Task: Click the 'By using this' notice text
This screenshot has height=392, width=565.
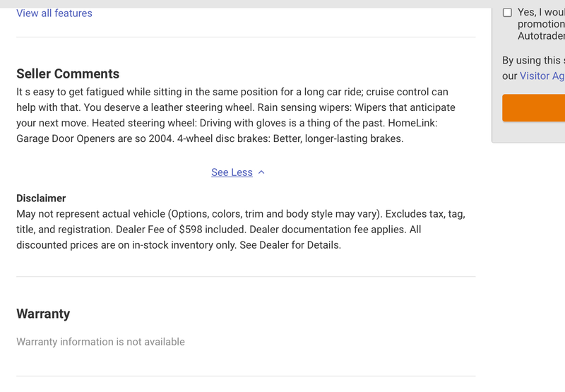Action: pos(532,60)
